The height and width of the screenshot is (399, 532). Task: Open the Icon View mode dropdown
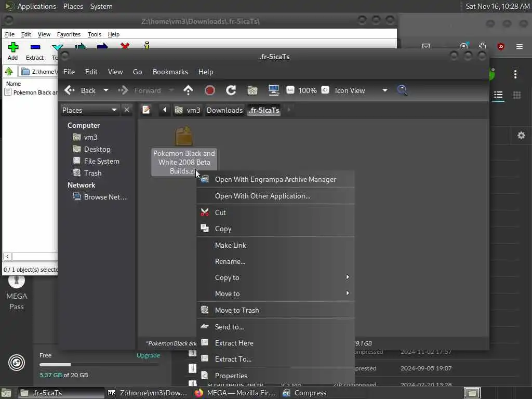(x=361, y=90)
